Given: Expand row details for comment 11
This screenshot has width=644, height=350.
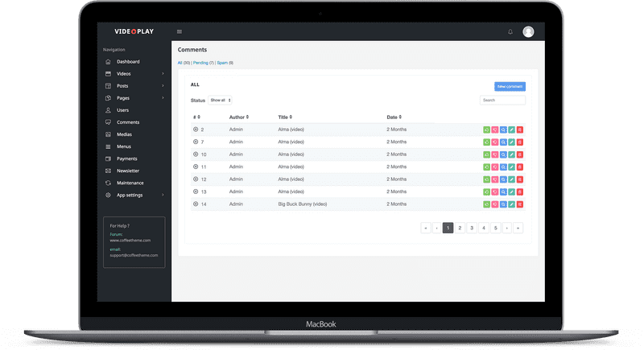Looking at the screenshot, I should [196, 167].
